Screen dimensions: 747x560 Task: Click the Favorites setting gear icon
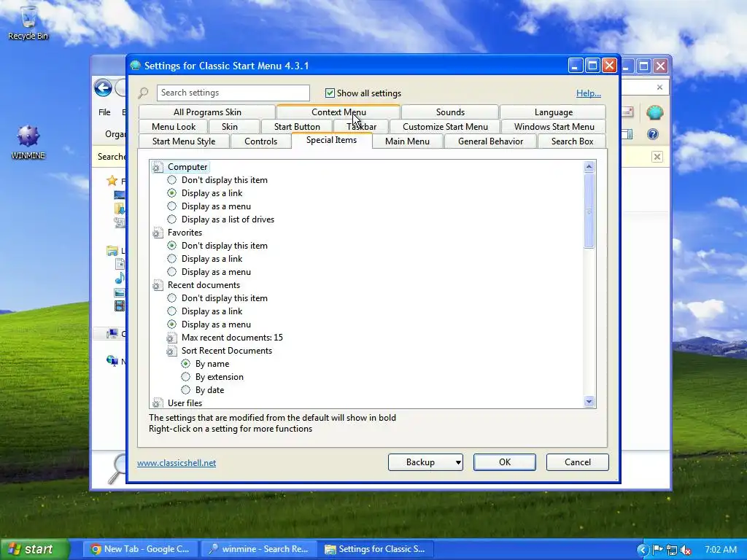tap(158, 233)
